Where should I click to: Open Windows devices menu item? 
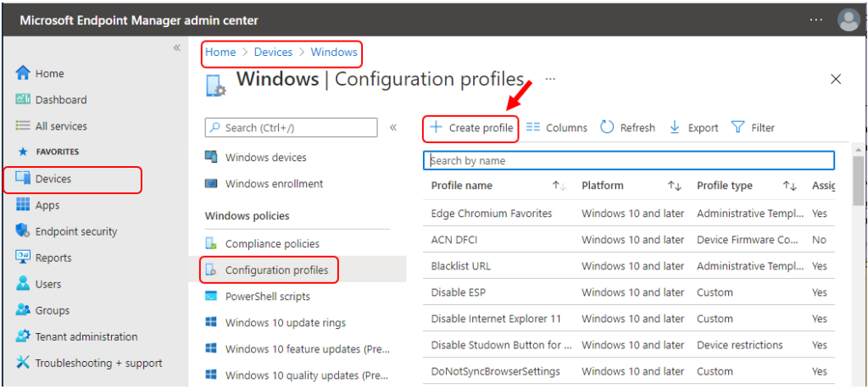point(265,157)
